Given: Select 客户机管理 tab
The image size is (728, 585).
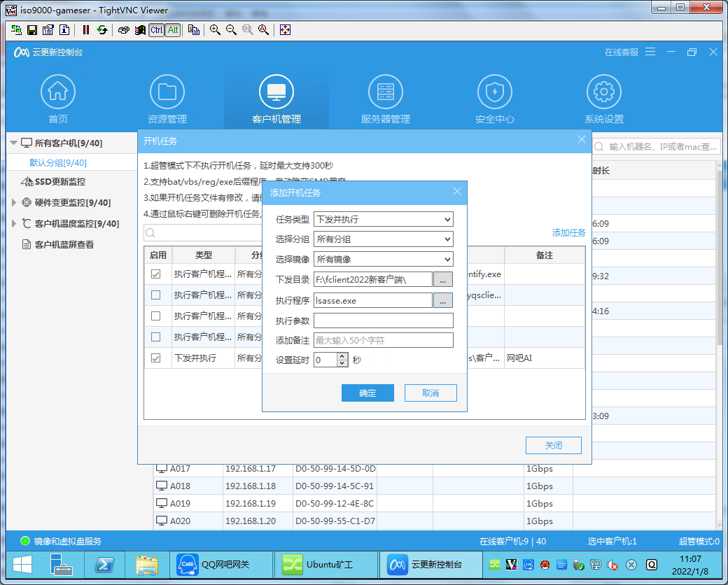Looking at the screenshot, I should point(276,99).
